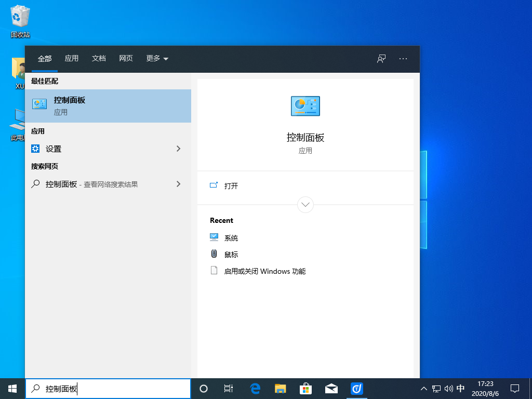The height and width of the screenshot is (399, 532).
Task: Expand the 更多 dropdown in the search header
Action: point(156,59)
